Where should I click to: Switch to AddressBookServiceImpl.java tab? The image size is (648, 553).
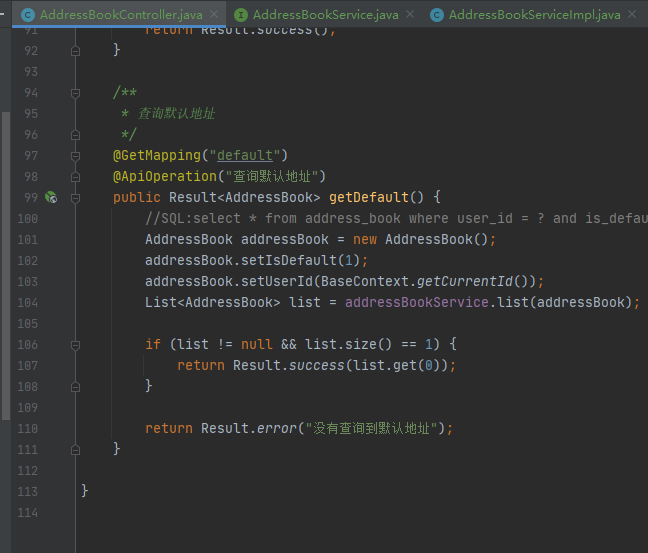[535, 15]
